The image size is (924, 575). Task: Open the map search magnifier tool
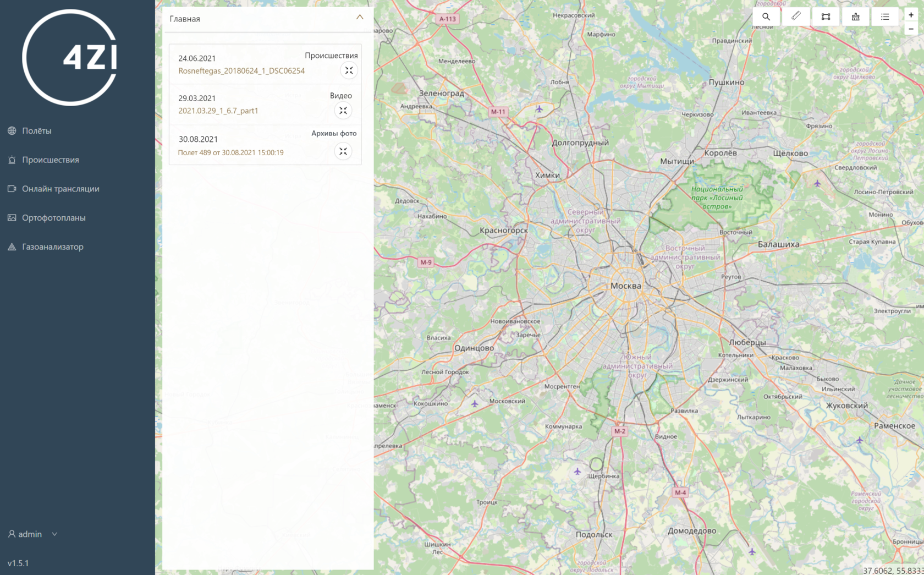coord(766,17)
